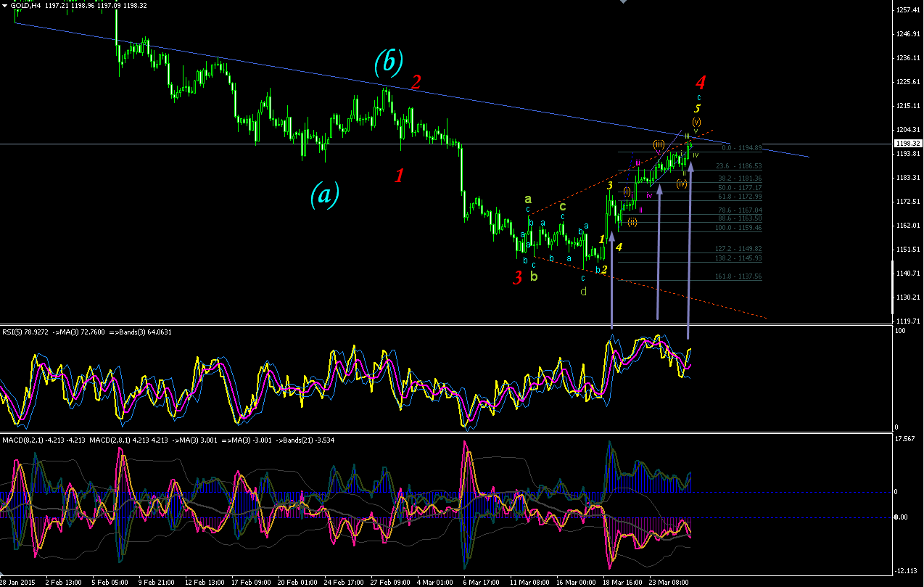Screen dimensions: 924x587
Task: Open the chart menu triangle beside GOLD,H4
Action: point(4,4)
